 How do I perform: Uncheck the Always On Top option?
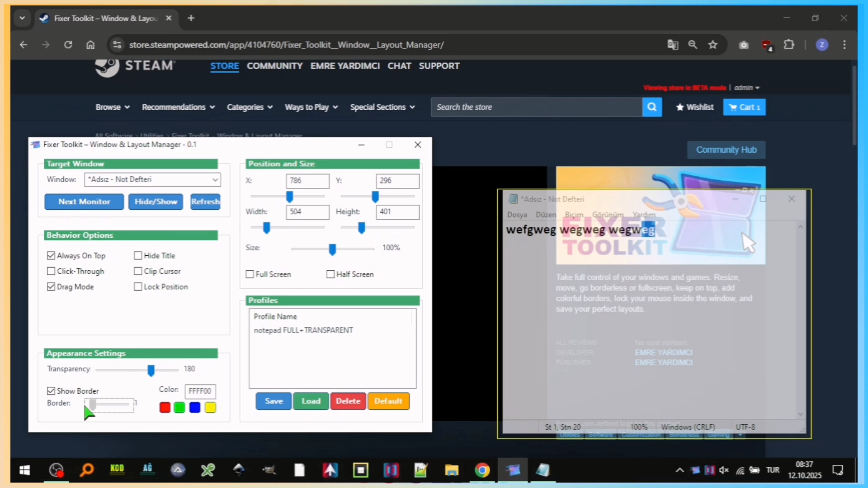pos(51,255)
